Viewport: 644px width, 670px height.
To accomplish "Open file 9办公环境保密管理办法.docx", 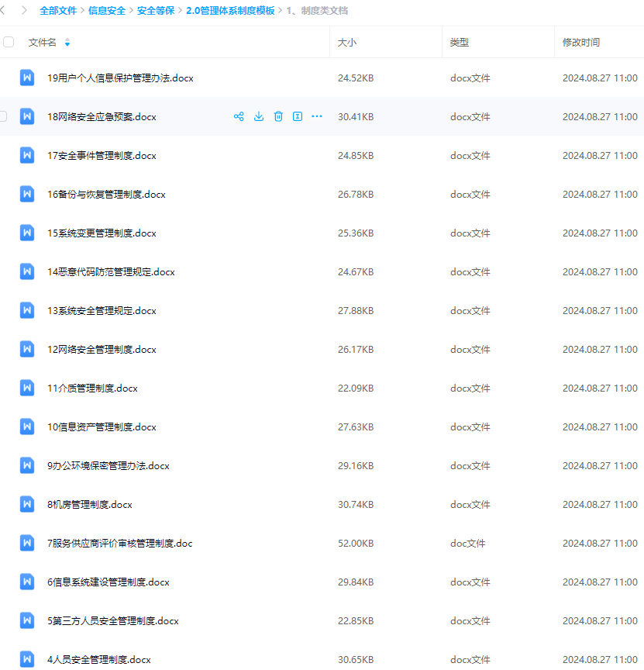I will point(108,465).
